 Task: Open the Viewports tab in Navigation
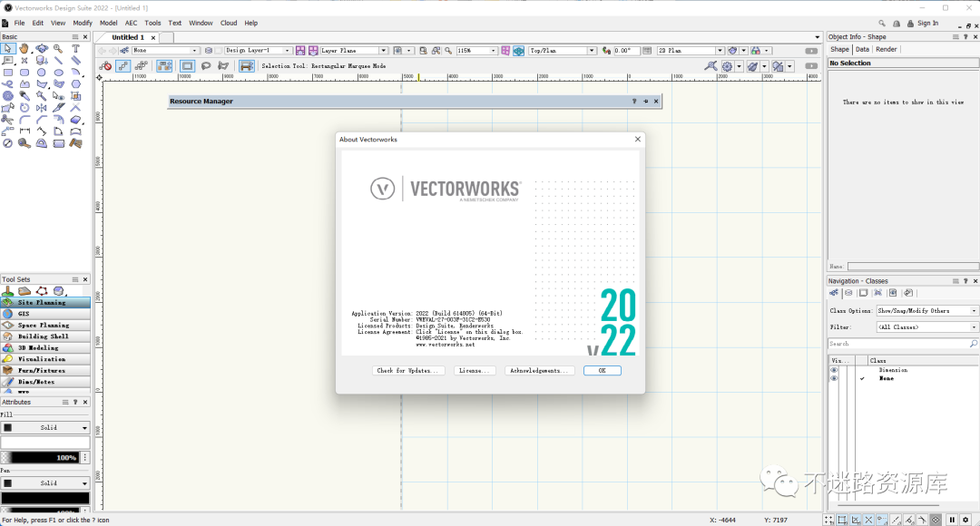click(878, 293)
